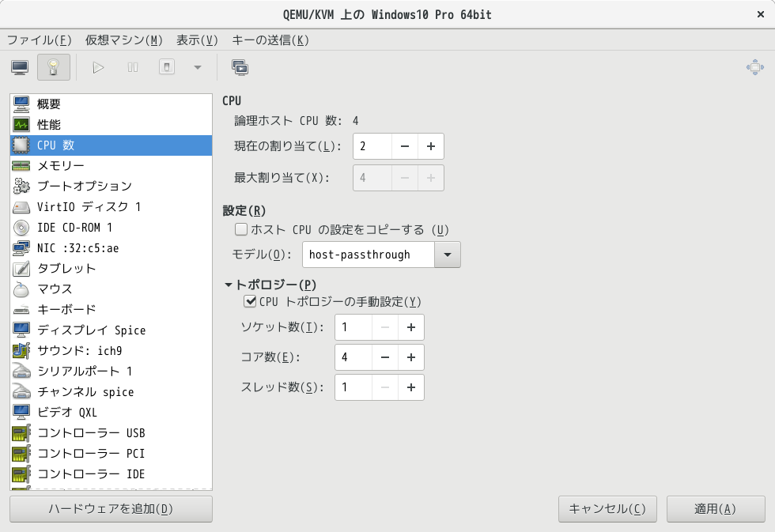This screenshot has width=775, height=532.
Task: Select キーボード device
Action: [x=112, y=309]
